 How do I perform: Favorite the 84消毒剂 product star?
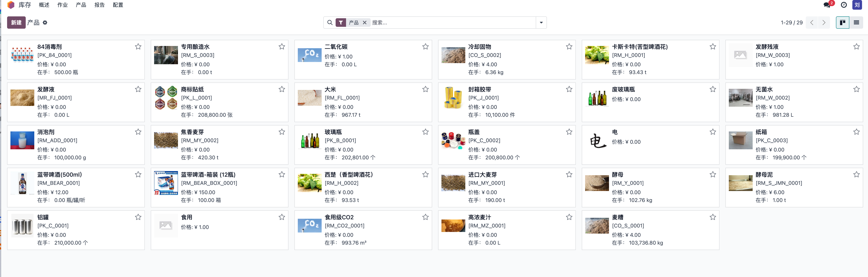(138, 47)
